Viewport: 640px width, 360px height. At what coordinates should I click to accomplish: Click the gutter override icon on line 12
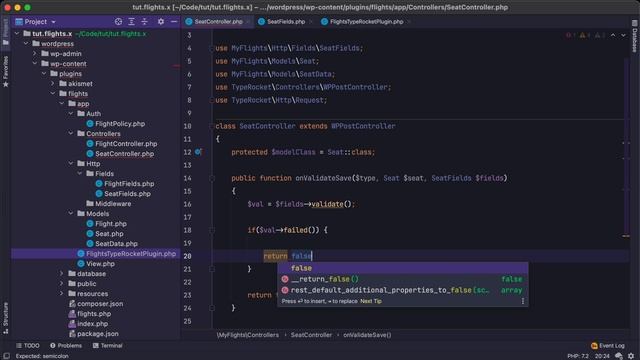click(x=198, y=152)
